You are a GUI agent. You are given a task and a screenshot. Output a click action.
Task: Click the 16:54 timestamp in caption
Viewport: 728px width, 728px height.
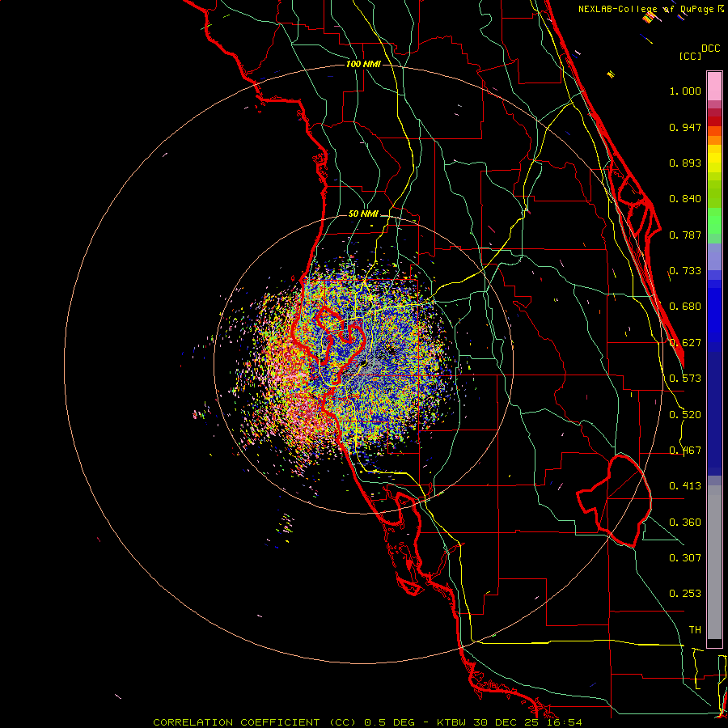564,722
